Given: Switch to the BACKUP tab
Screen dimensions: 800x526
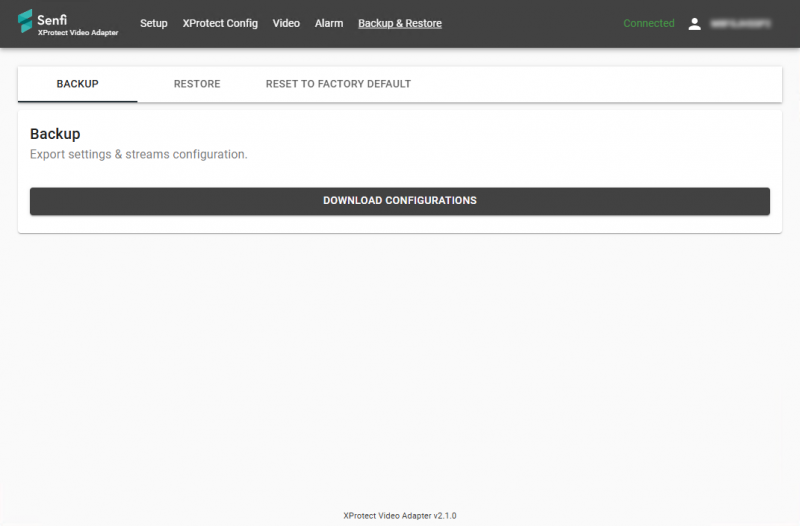Looking at the screenshot, I should (77, 84).
